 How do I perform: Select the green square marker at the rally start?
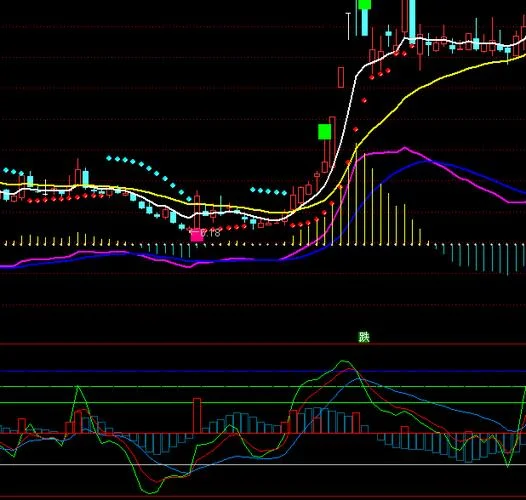click(324, 132)
